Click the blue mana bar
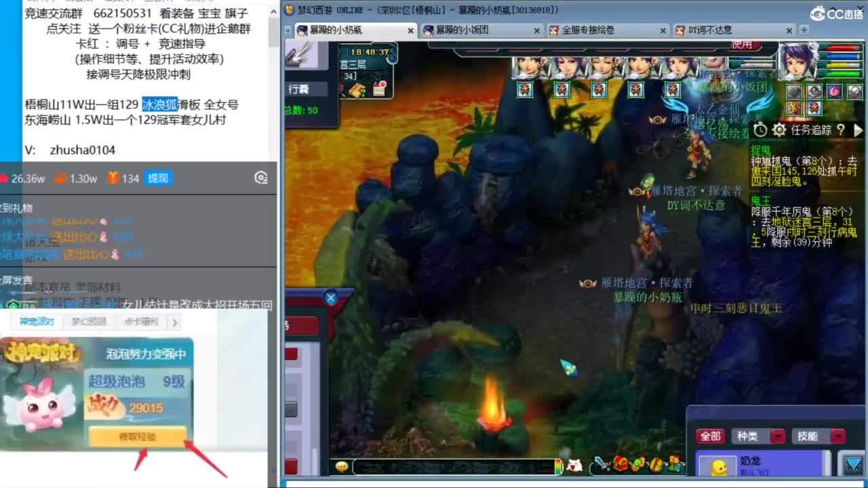Viewport: 868px width, 488px height. 842,56
